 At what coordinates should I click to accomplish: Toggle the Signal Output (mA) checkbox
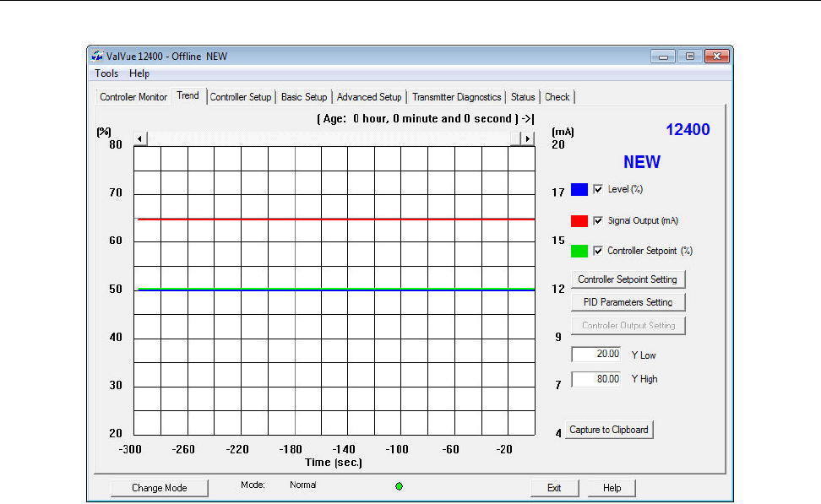(x=598, y=221)
